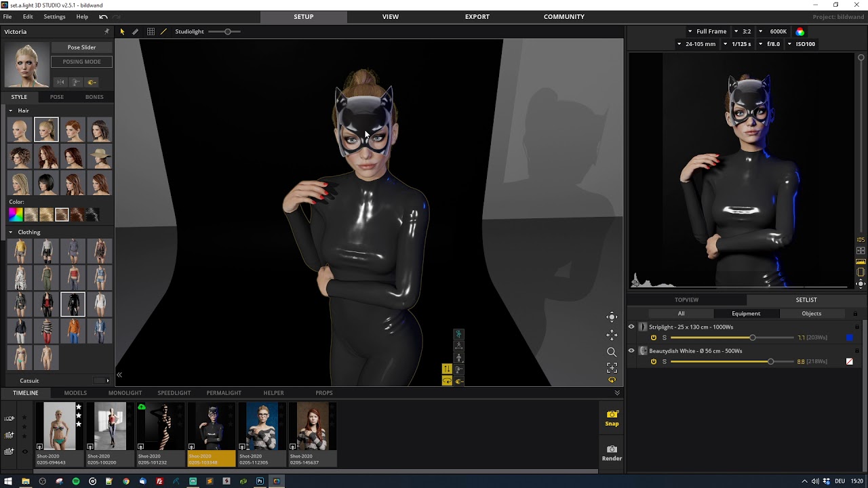
Task: Toggle the grid overlay icon
Action: pos(151,31)
